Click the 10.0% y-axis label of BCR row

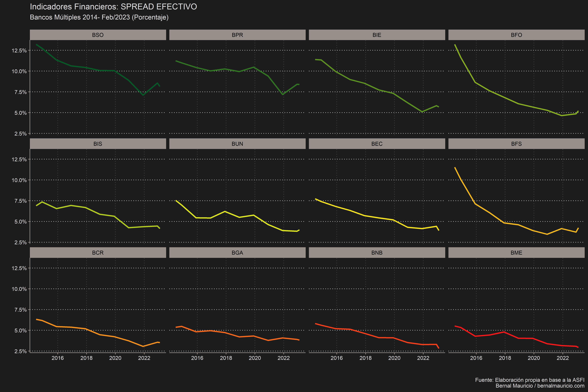click(19, 289)
